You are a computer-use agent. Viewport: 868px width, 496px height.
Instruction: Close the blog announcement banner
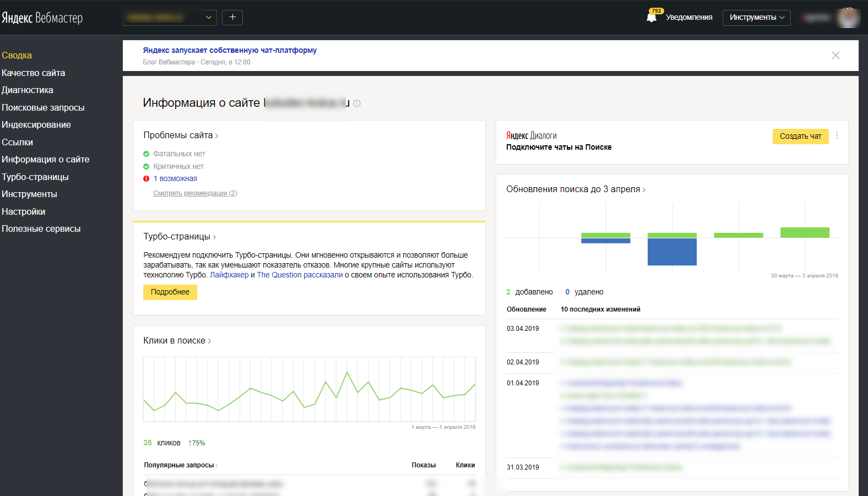836,55
